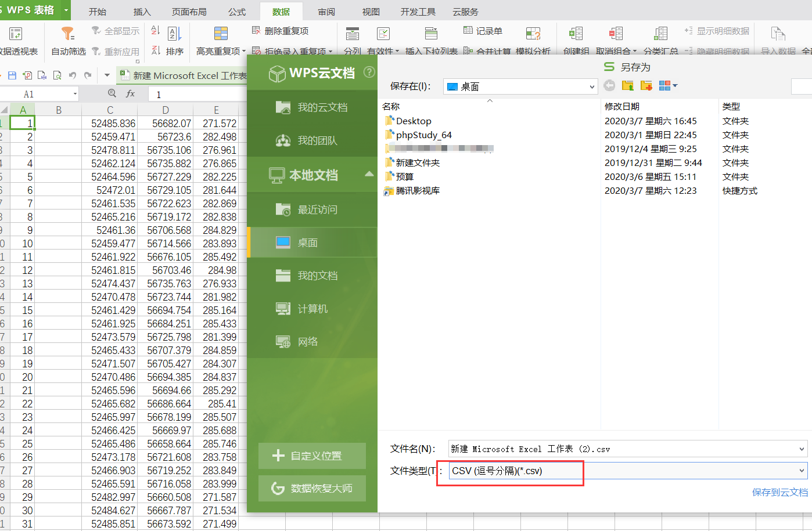This screenshot has height=531, width=812.
Task: Open the 页面布局 ribbon tab
Action: click(x=189, y=12)
